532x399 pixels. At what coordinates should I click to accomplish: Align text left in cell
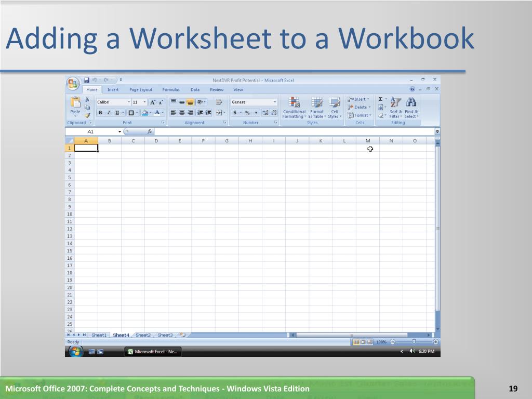pos(173,113)
